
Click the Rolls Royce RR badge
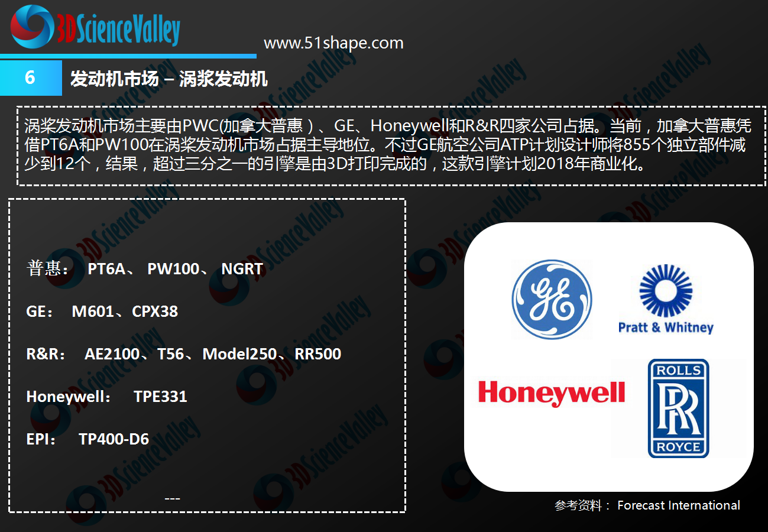pos(678,408)
